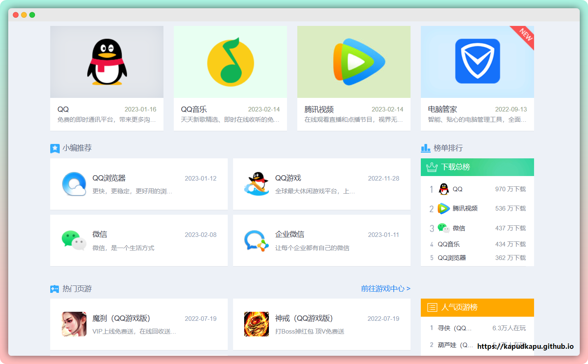Click the 腾讯视频 play logo
588x364 pixels.
tap(354, 62)
